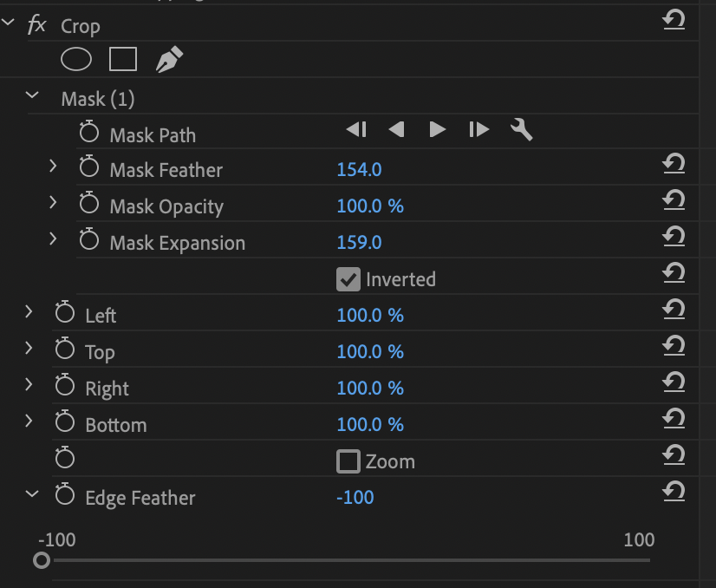Track selected mask backward

396,130
